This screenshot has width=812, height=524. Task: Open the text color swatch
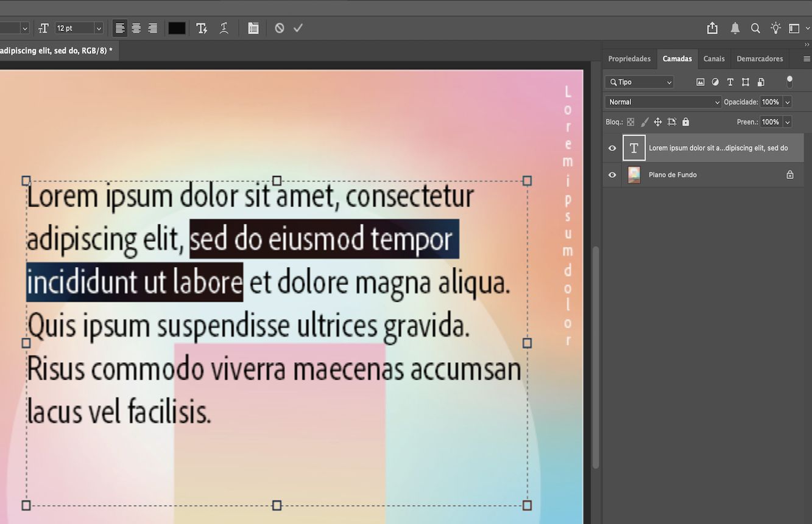point(176,27)
